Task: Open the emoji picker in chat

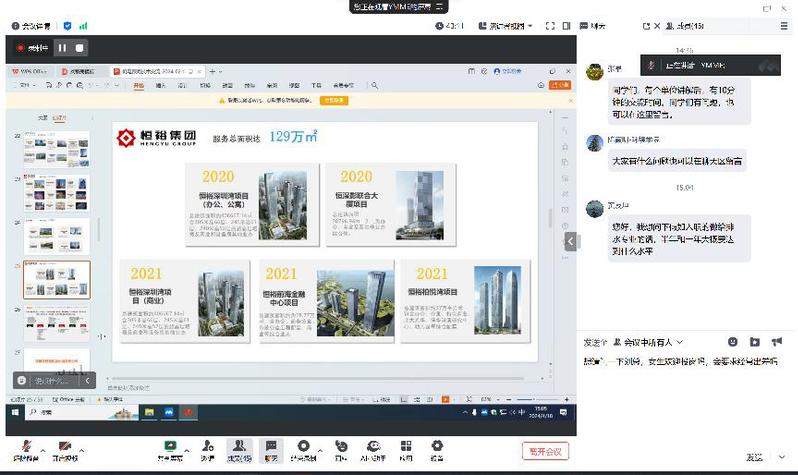Action: pyautogui.click(x=732, y=342)
